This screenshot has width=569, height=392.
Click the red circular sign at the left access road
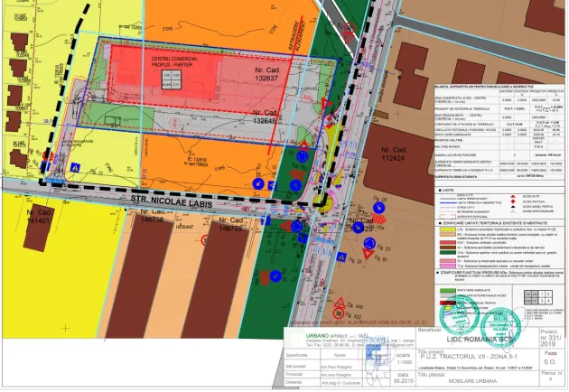pyautogui.click(x=48, y=156)
